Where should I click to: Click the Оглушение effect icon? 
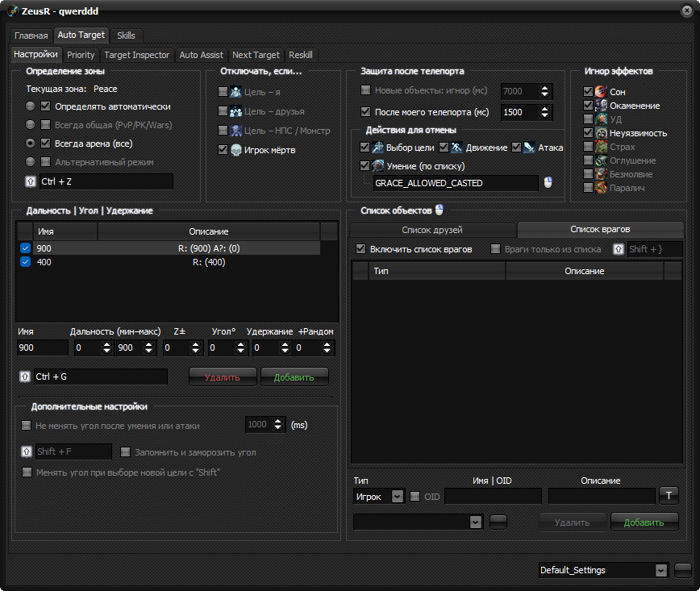point(601,160)
